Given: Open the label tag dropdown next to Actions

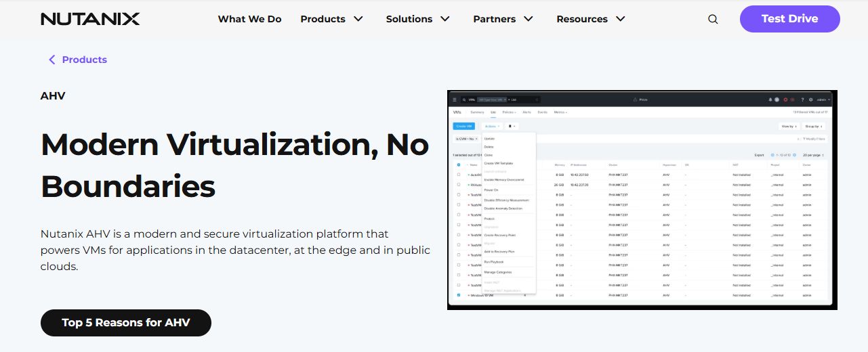Looking at the screenshot, I should click(x=512, y=126).
